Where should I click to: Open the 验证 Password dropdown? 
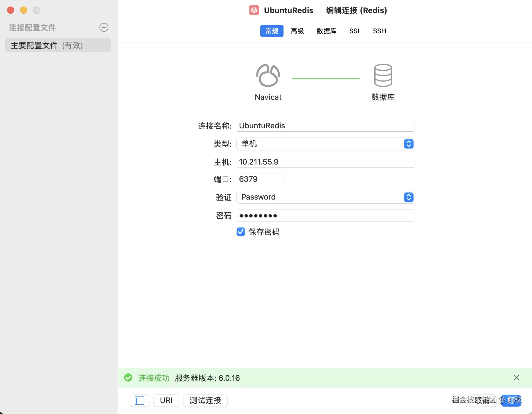click(x=325, y=197)
